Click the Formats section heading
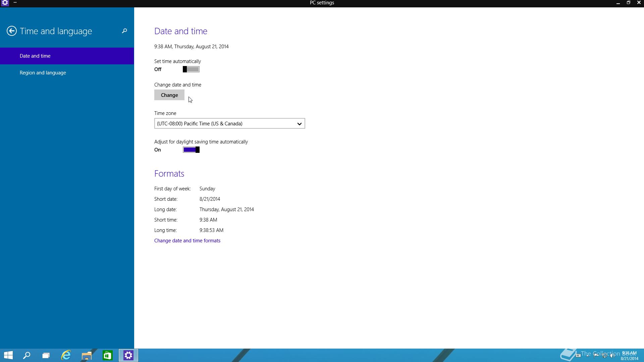 169,174
